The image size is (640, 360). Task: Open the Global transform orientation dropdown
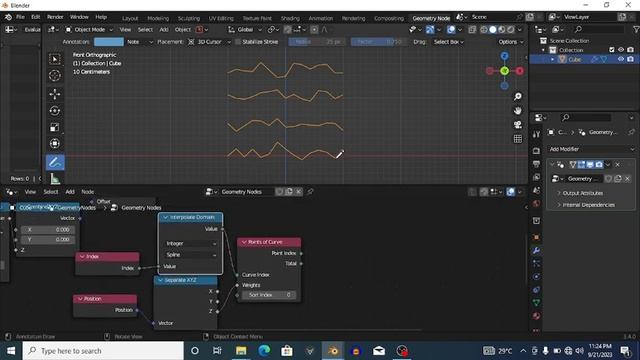pos(245,29)
